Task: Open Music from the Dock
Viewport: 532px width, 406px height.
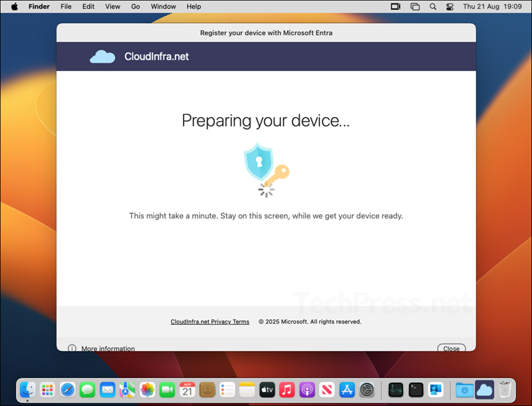Action: tap(287, 390)
